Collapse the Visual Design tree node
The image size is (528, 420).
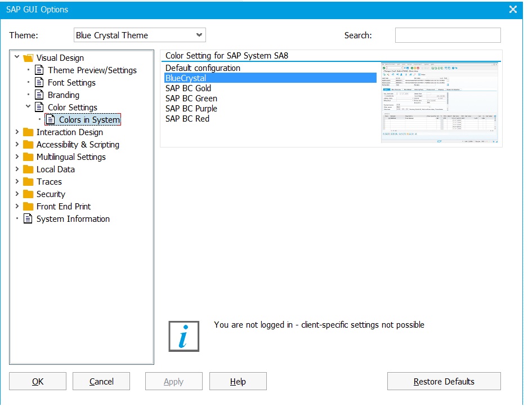tap(17, 57)
